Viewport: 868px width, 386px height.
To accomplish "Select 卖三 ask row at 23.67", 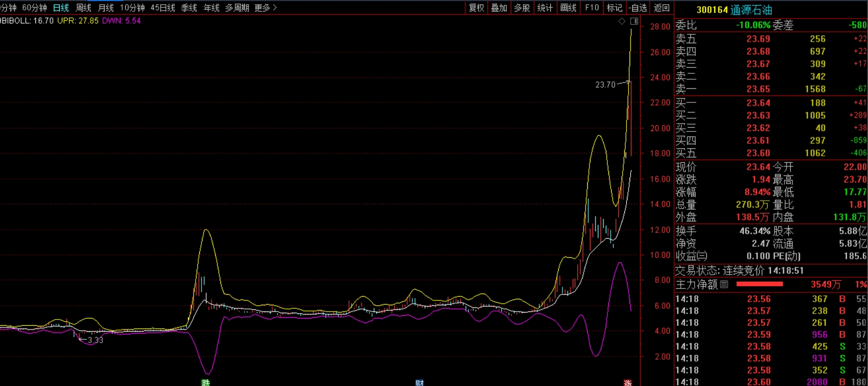I will (x=771, y=64).
